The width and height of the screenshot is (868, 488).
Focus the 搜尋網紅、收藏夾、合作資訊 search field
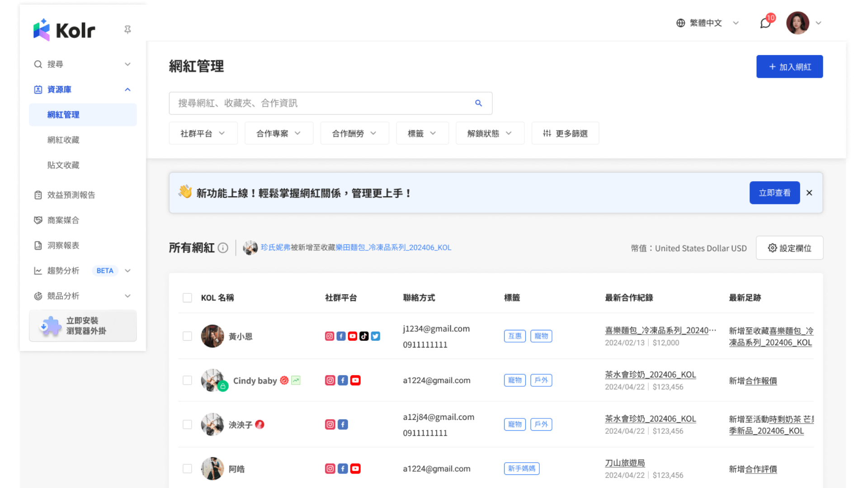click(x=330, y=103)
